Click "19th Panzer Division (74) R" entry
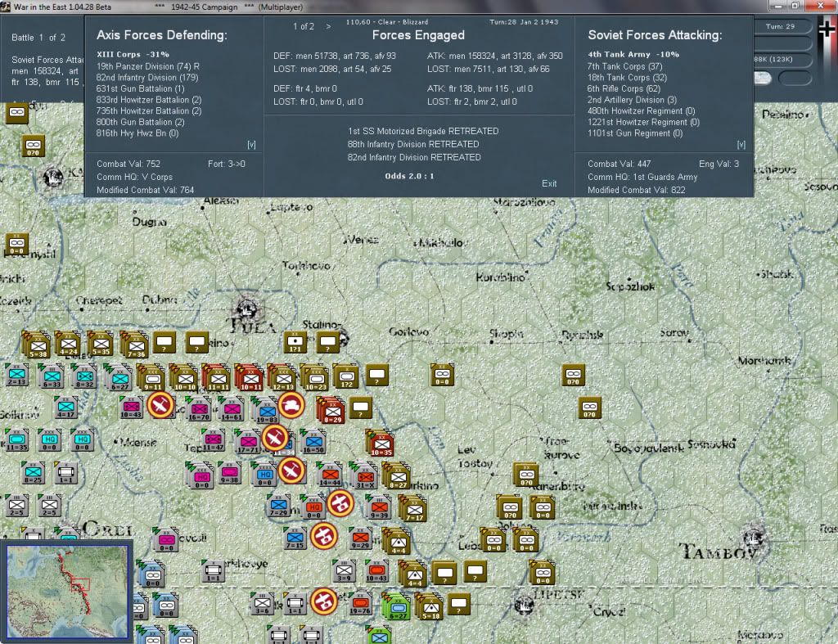838x644 pixels. coord(148,66)
